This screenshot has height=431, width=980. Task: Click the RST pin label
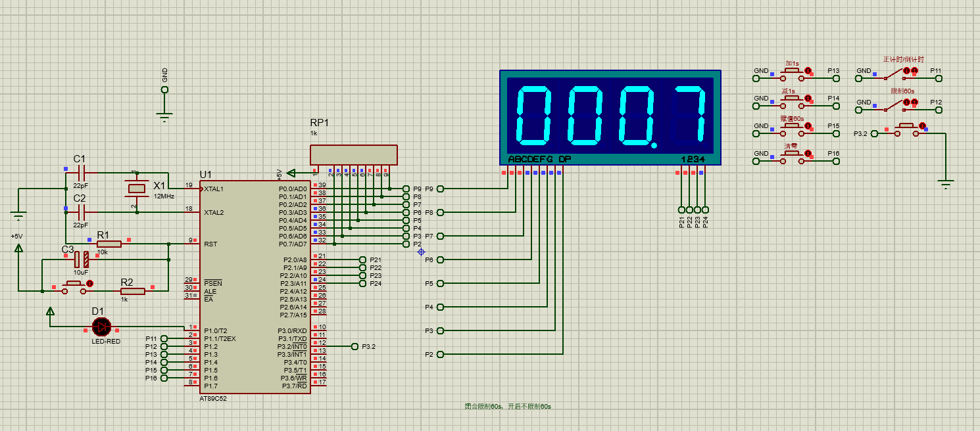pyautogui.click(x=210, y=244)
